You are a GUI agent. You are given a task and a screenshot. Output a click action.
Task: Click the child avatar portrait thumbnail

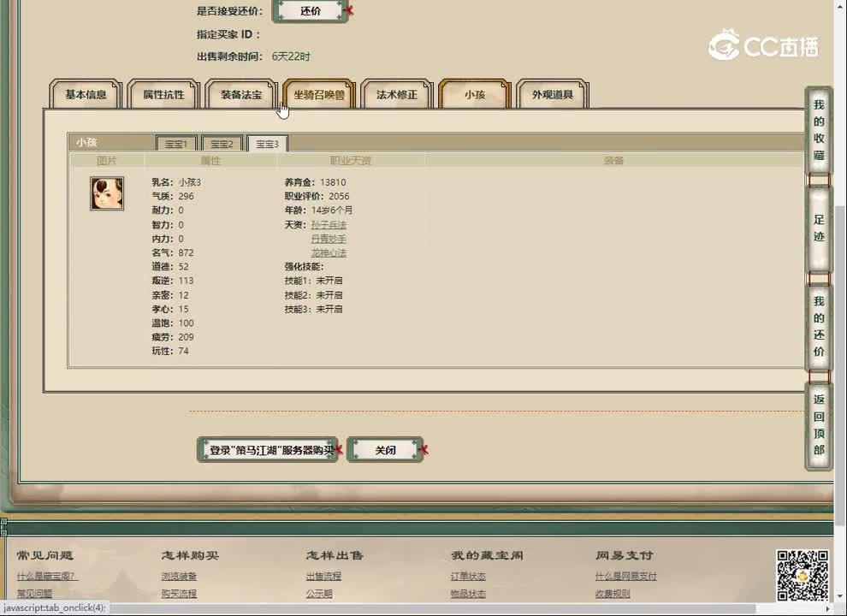(106, 192)
